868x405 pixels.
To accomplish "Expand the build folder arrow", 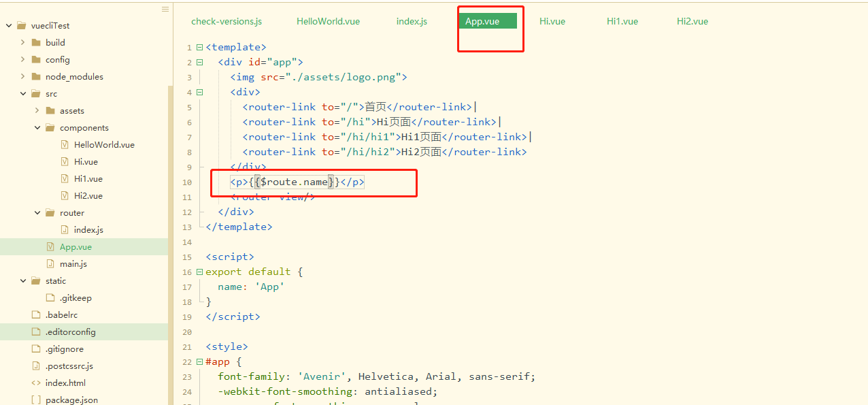I will pyautogui.click(x=22, y=42).
